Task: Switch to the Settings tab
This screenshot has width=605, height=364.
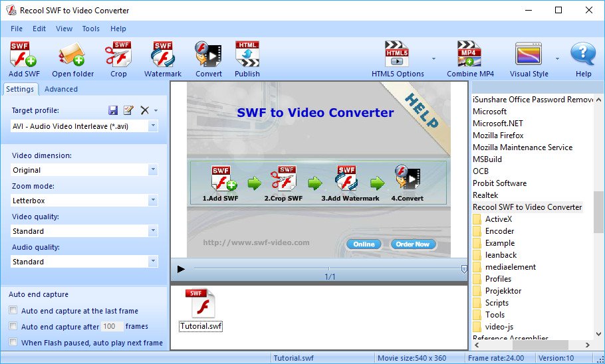Action: tap(20, 89)
